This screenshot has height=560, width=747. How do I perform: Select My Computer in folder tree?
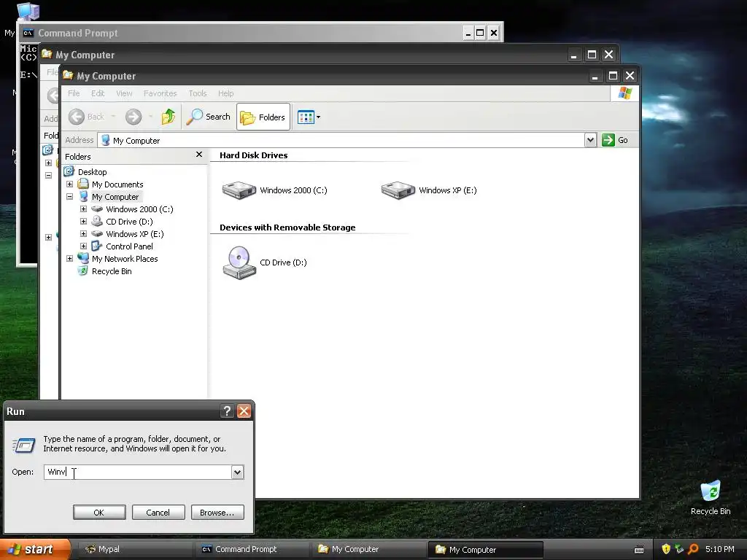tap(115, 197)
